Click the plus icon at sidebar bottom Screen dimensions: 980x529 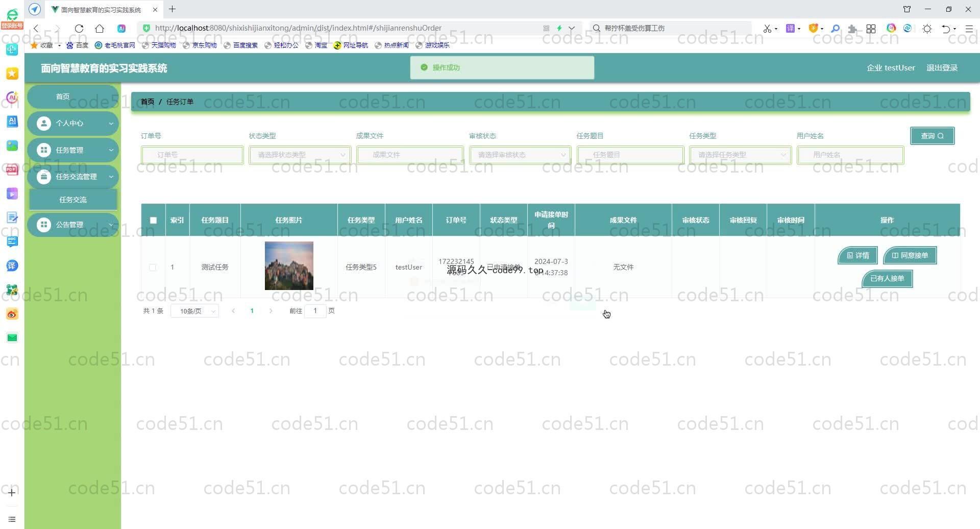pyautogui.click(x=12, y=492)
